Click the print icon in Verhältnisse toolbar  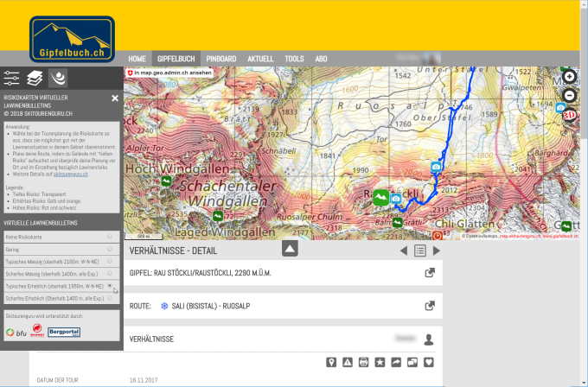pyautogui.click(x=364, y=362)
